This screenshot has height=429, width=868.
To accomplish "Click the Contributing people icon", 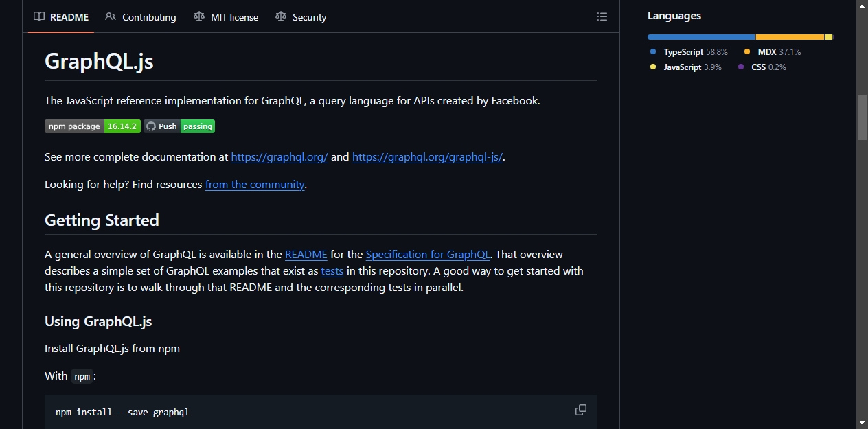I will pos(111,16).
